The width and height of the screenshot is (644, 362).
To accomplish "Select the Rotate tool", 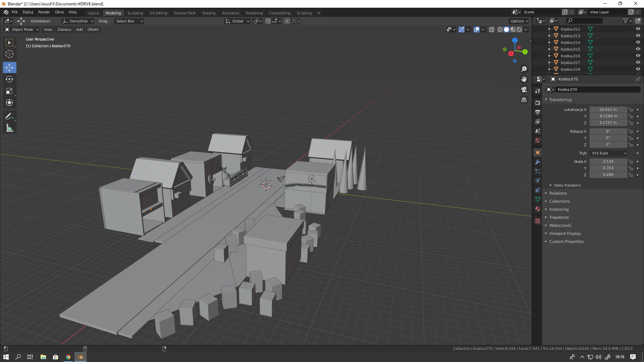I will [9, 79].
